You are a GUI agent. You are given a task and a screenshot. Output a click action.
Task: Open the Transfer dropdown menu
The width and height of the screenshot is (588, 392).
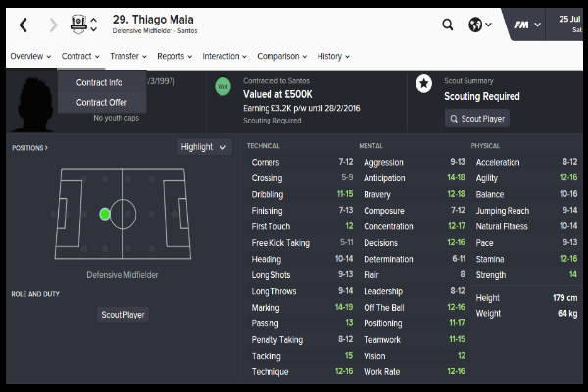pyautogui.click(x=127, y=57)
